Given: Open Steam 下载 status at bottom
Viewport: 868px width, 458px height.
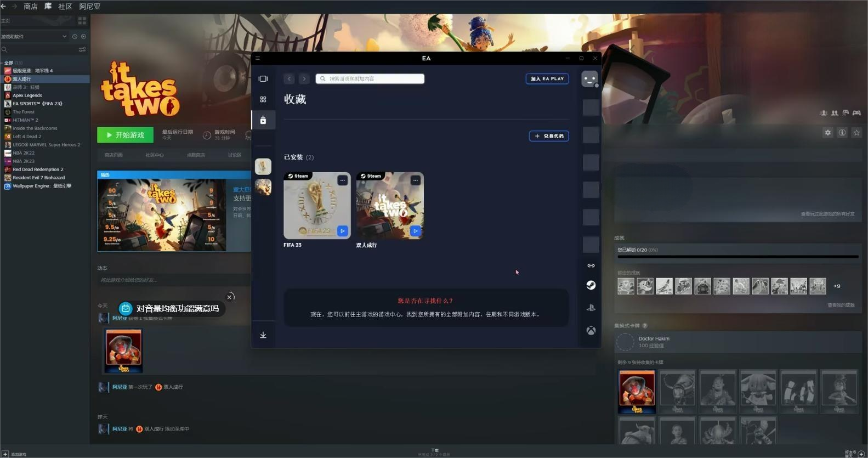Looking at the screenshot, I should [x=434, y=453].
